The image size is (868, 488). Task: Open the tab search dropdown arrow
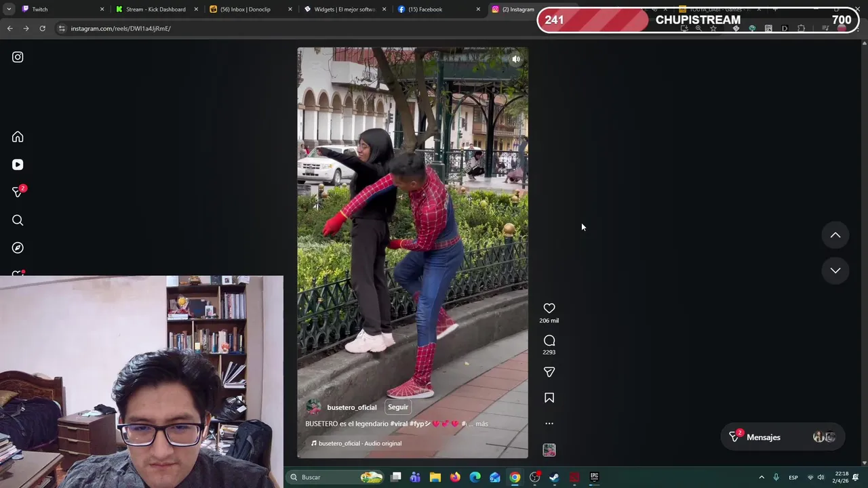pos(9,9)
